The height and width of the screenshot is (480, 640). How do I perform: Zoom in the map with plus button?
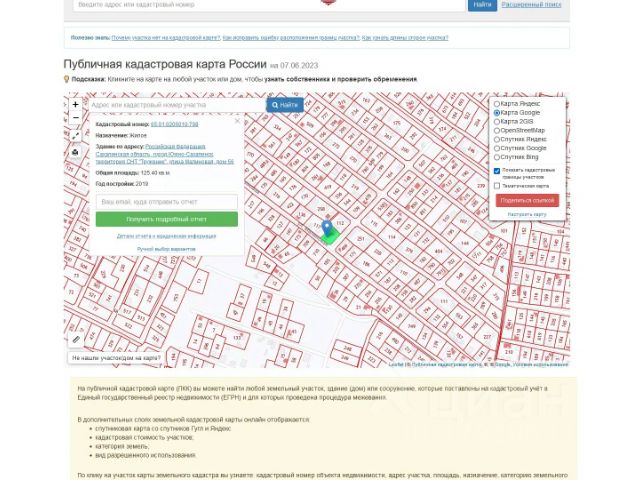click(x=76, y=104)
